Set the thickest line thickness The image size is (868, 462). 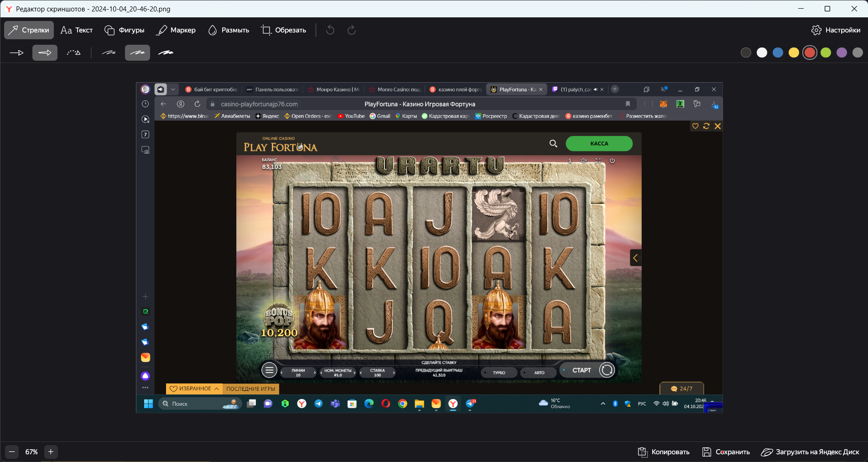166,53
